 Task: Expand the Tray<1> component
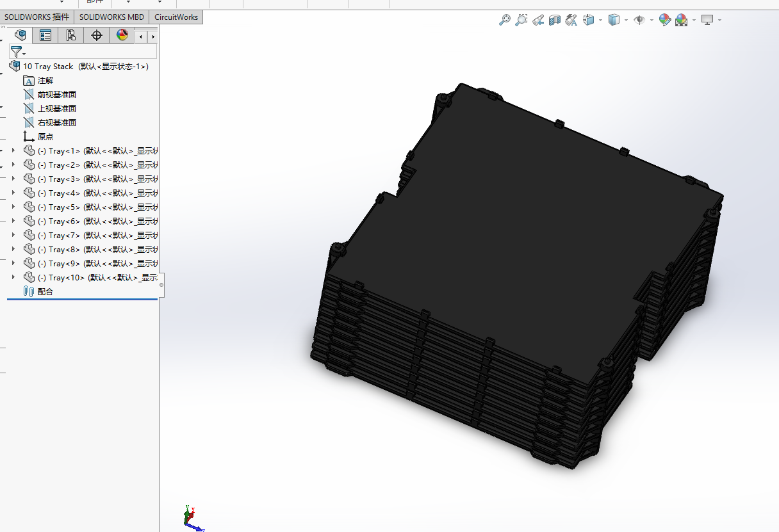pos(13,150)
